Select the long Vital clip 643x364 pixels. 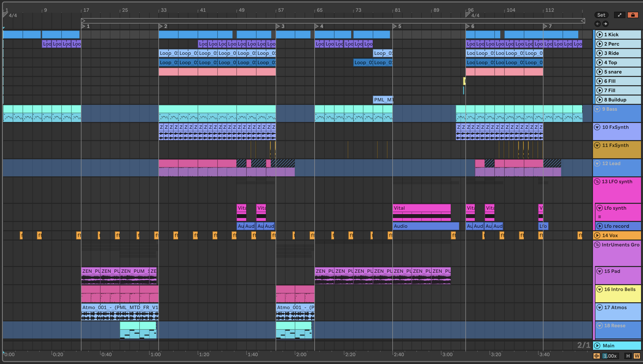point(422,208)
